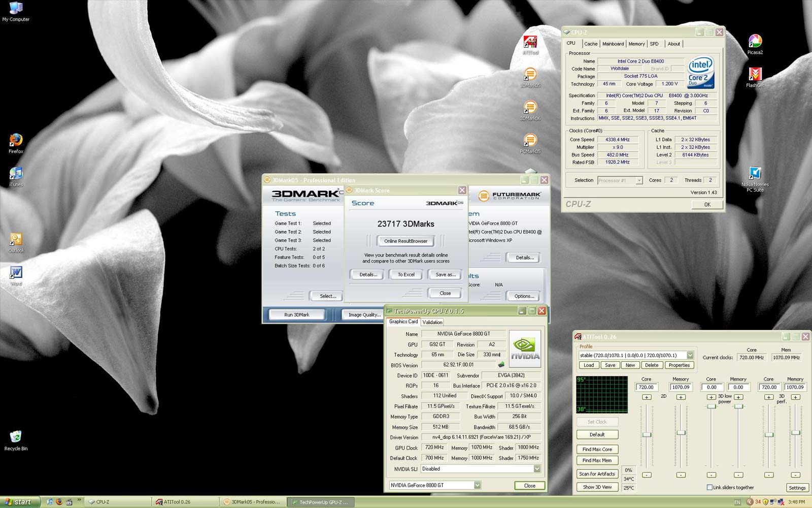Image resolution: width=812 pixels, height=508 pixels.
Task: Click the Firefox quick launch icon in taskbar
Action: click(59, 502)
